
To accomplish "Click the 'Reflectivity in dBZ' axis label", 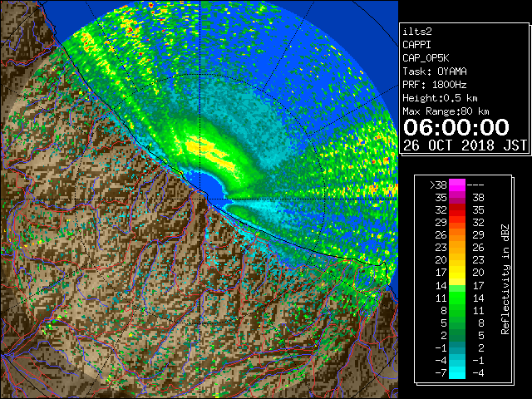I will click(505, 279).
